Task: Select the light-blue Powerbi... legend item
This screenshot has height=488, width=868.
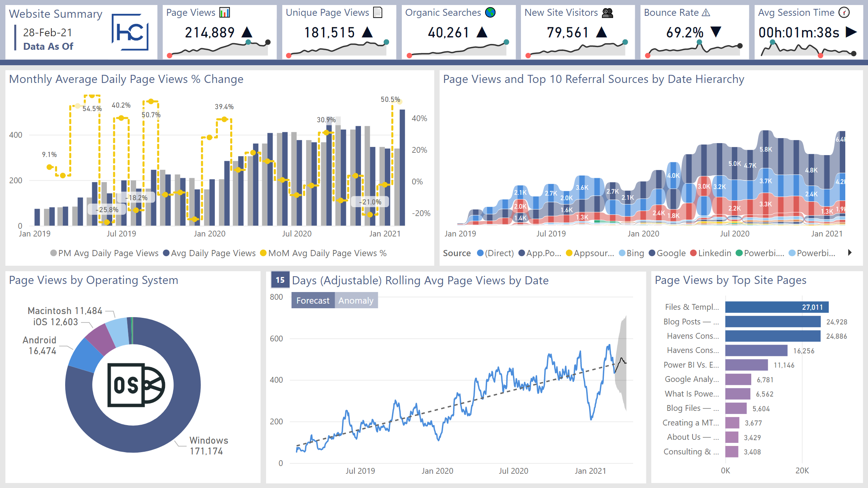Action: [812, 253]
